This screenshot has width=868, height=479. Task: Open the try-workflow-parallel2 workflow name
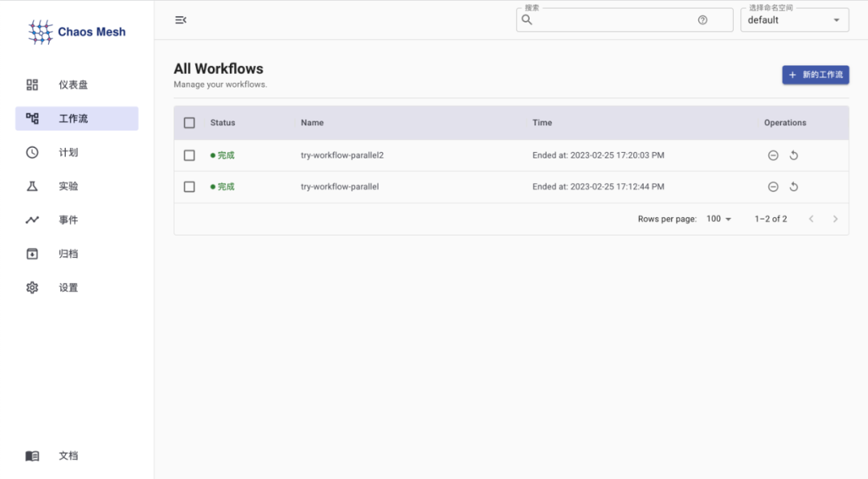pyautogui.click(x=342, y=156)
